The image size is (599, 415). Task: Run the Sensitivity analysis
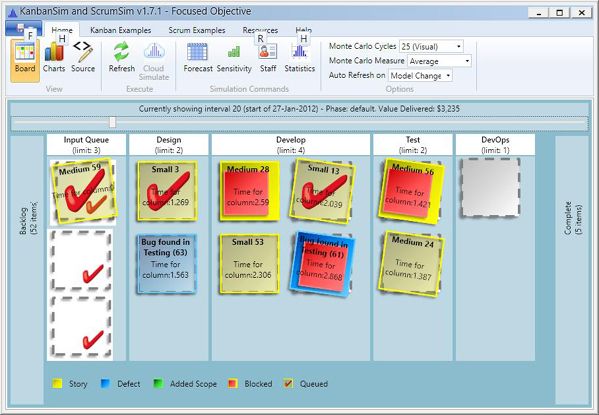click(234, 57)
